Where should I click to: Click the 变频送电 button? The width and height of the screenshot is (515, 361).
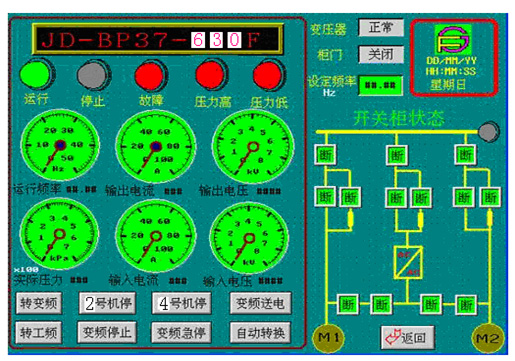tap(260, 303)
